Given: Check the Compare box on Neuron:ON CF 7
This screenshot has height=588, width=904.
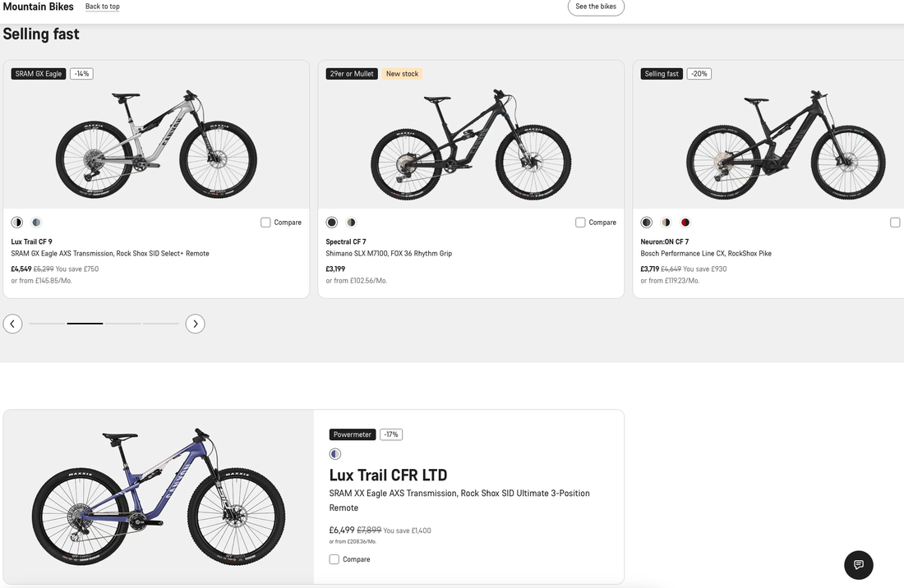Looking at the screenshot, I should [895, 223].
